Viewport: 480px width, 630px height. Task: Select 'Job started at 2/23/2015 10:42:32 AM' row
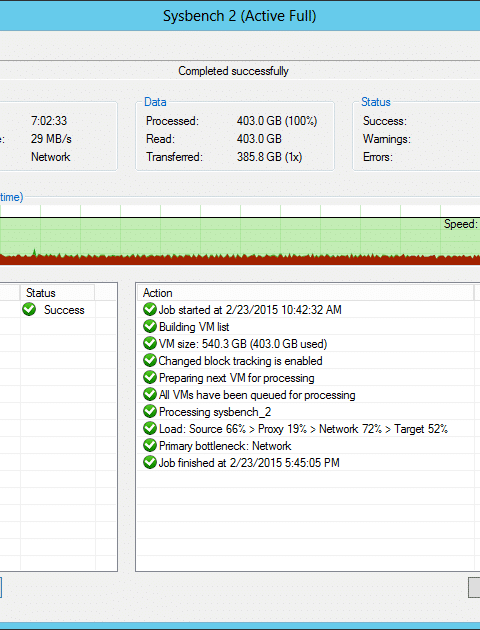(x=306, y=309)
